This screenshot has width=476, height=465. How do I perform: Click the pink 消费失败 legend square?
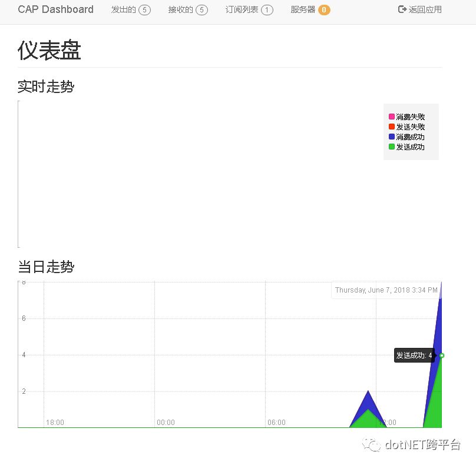pyautogui.click(x=391, y=116)
